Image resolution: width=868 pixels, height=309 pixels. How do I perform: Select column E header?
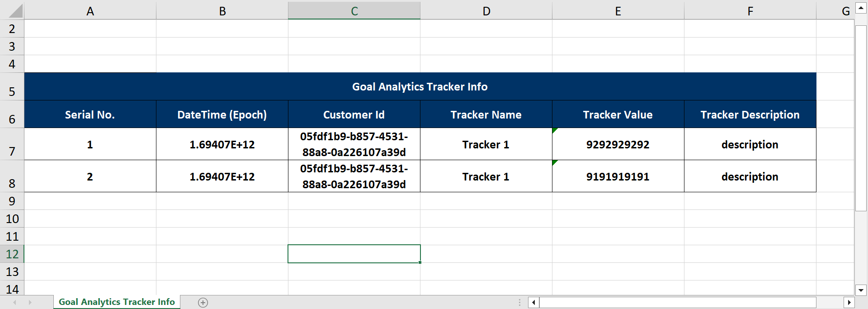[x=618, y=11]
